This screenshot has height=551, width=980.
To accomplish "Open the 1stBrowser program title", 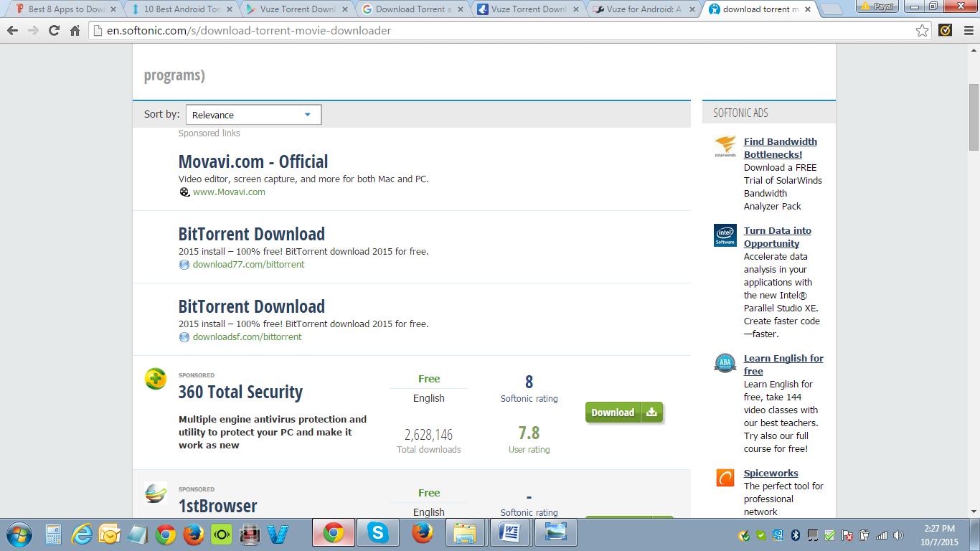I will [217, 507].
